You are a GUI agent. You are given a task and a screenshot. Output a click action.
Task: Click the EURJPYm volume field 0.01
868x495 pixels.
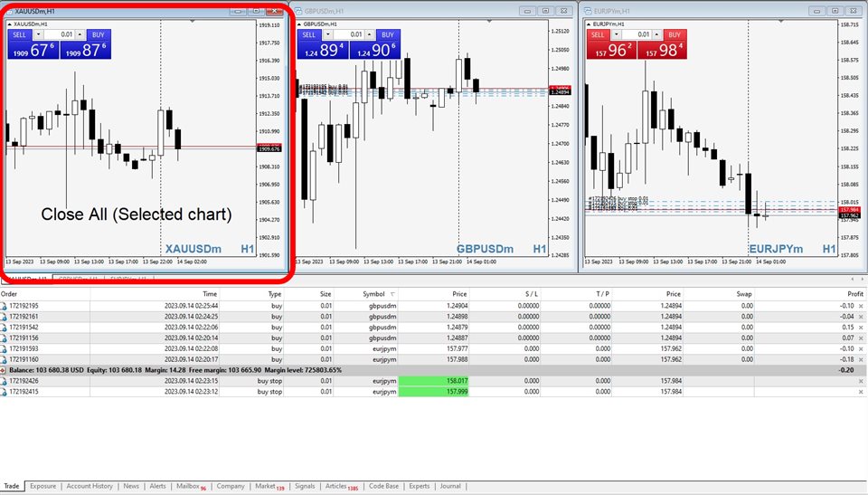pyautogui.click(x=637, y=34)
